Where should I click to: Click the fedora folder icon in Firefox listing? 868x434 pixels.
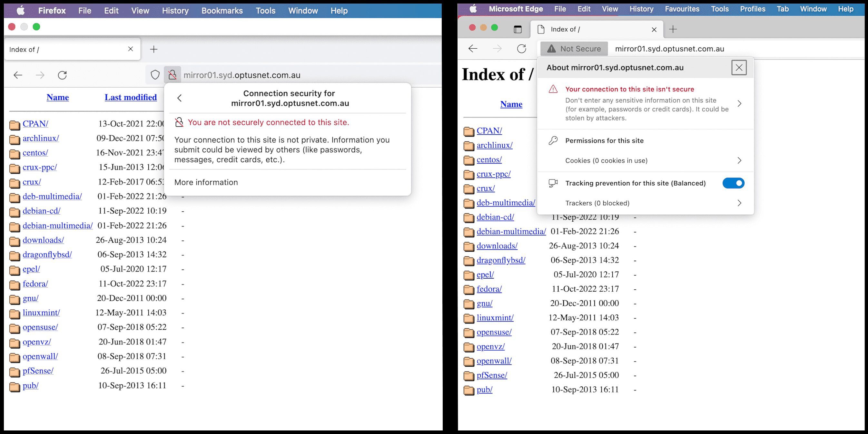point(15,285)
